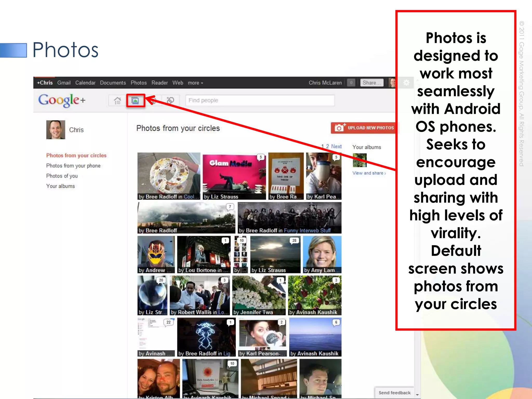Open Reader from the top bar
The image size is (532, 399).
[x=159, y=83]
